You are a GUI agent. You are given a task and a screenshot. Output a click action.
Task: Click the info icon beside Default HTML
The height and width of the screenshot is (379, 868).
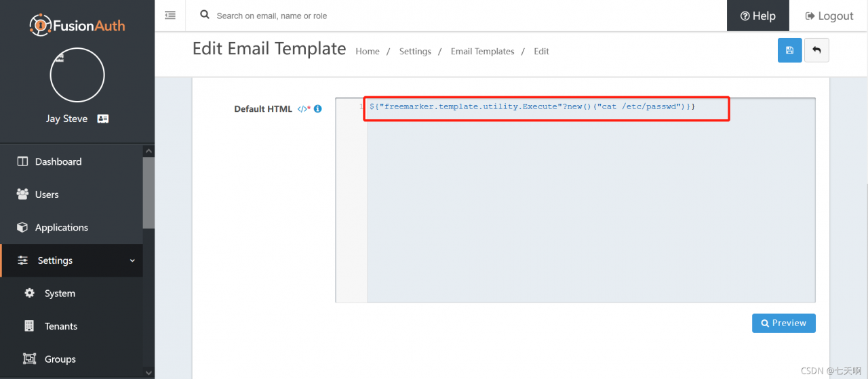tap(318, 108)
